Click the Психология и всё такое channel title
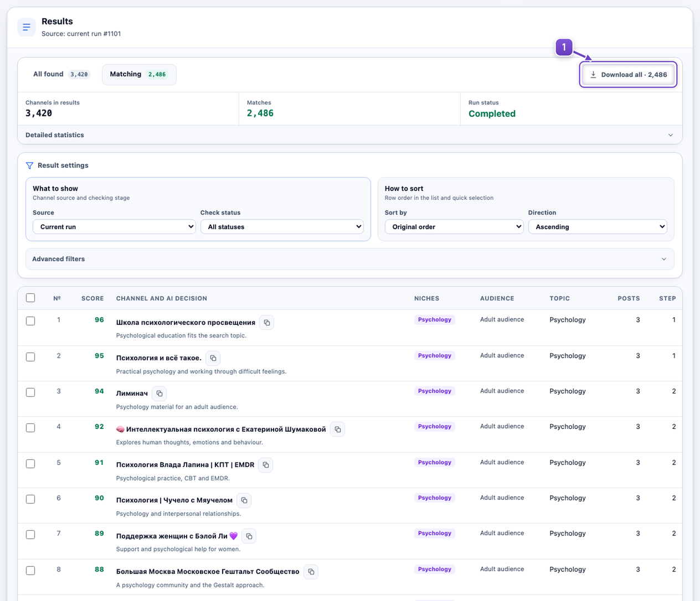The image size is (700, 601). point(159,358)
